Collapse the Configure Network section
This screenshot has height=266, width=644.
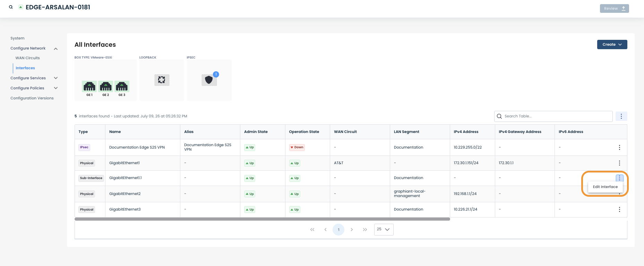pyautogui.click(x=56, y=48)
